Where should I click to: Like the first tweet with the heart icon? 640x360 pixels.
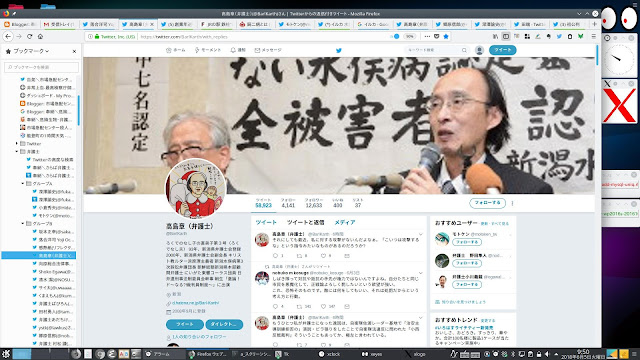point(323,256)
